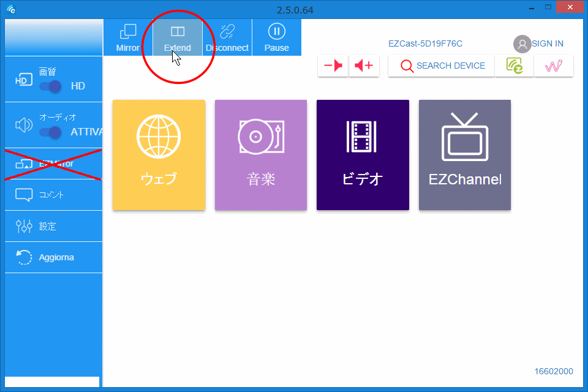588x392 pixels.
Task: Open the yellow ウェブ web tile
Action: 159,155
